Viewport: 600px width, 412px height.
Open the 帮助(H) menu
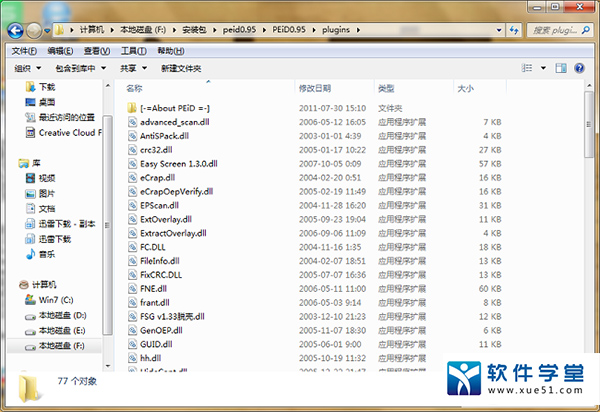[x=171, y=51]
